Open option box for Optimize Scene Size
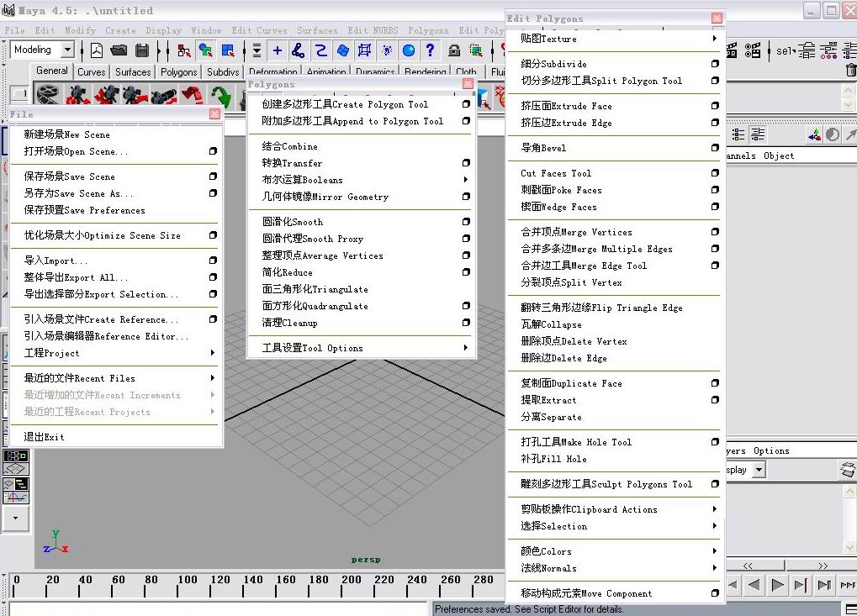857x616 pixels. (213, 235)
